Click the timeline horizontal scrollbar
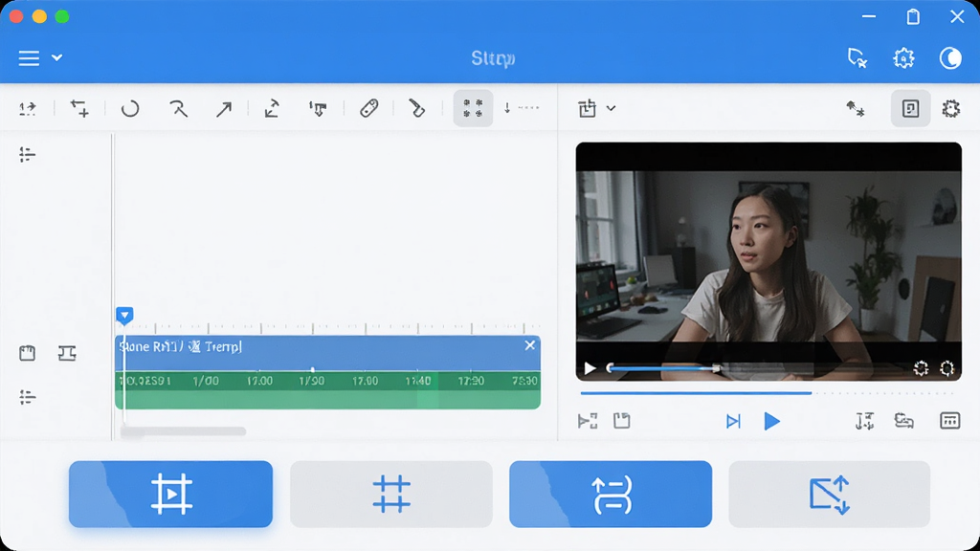The height and width of the screenshot is (551, 980). (x=184, y=431)
